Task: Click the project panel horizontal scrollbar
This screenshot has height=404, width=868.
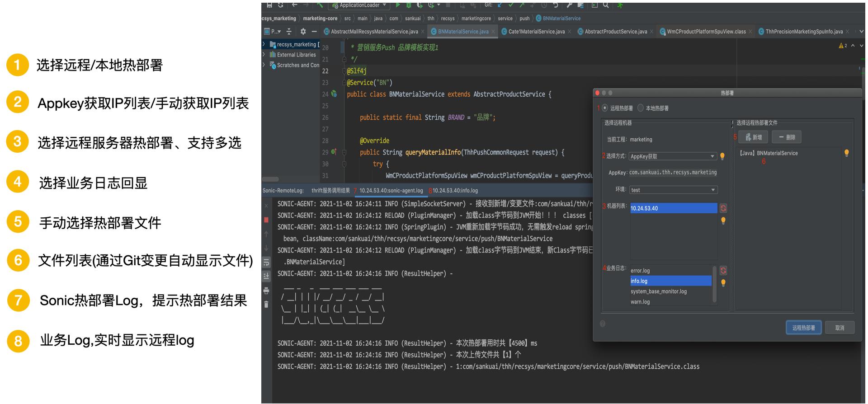Action: [270, 179]
